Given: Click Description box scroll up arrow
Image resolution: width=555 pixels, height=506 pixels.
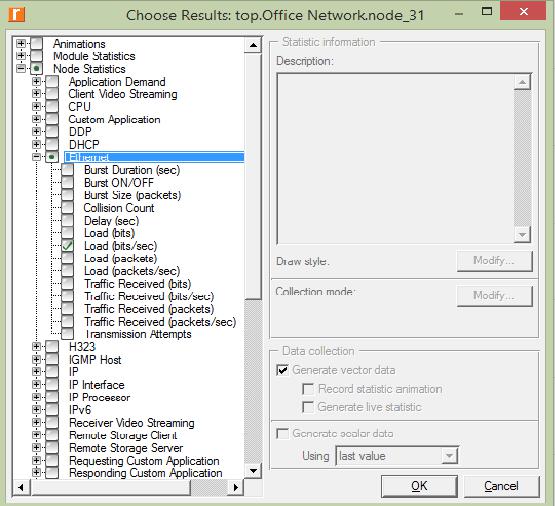Looking at the screenshot, I should [522, 82].
